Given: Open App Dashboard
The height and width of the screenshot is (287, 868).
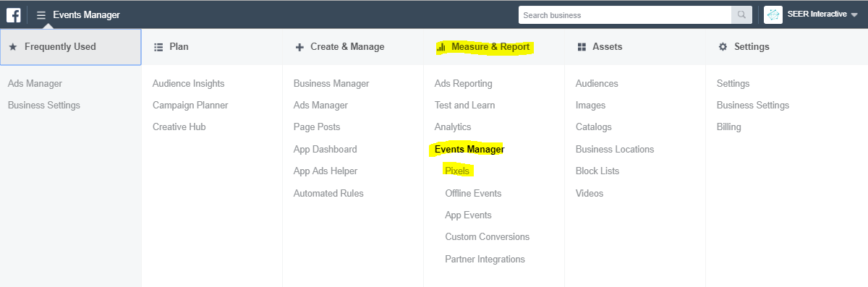Looking at the screenshot, I should [x=325, y=149].
